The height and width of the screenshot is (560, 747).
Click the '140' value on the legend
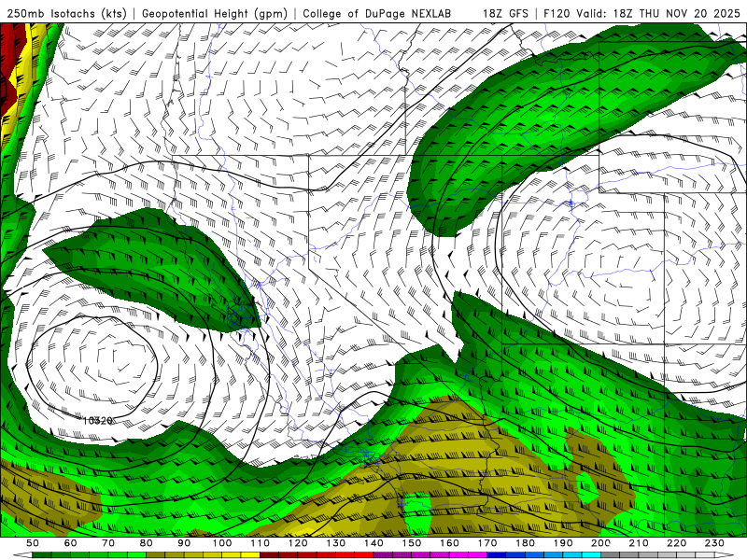pyautogui.click(x=373, y=543)
